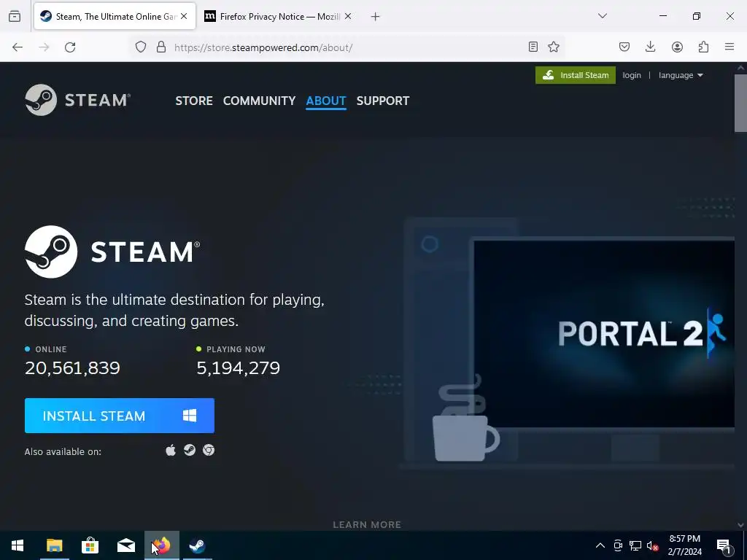
Task: Choose SteamOS download icon
Action: (190, 450)
